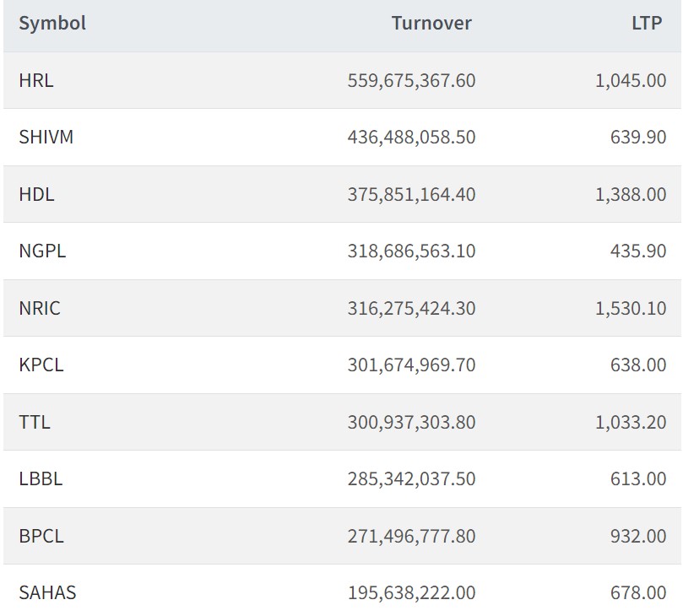Open the HRL stock symbol
Screen dimensions: 683x616
click(x=36, y=81)
